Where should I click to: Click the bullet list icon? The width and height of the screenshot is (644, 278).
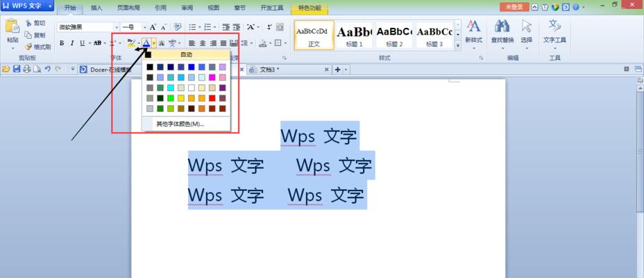click(192, 27)
